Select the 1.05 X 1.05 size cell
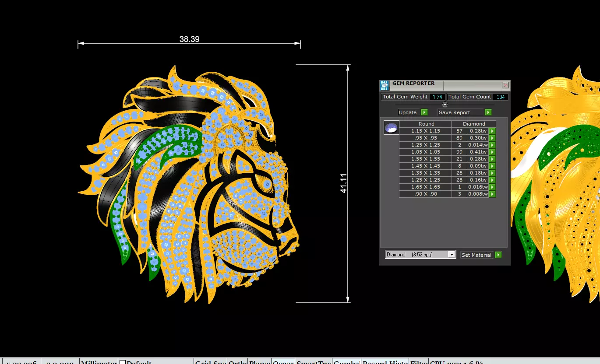The image size is (600, 364). [426, 152]
